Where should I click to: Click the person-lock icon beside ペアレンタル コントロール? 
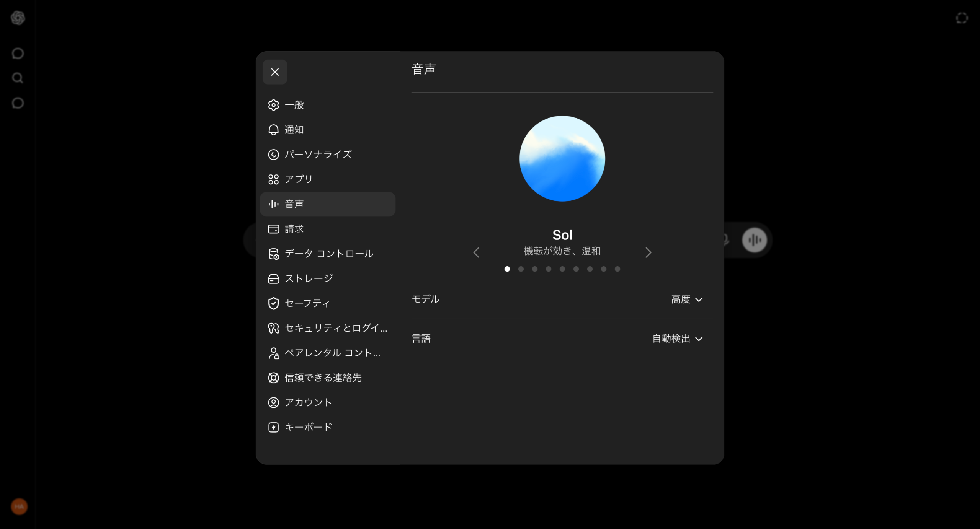coord(273,353)
